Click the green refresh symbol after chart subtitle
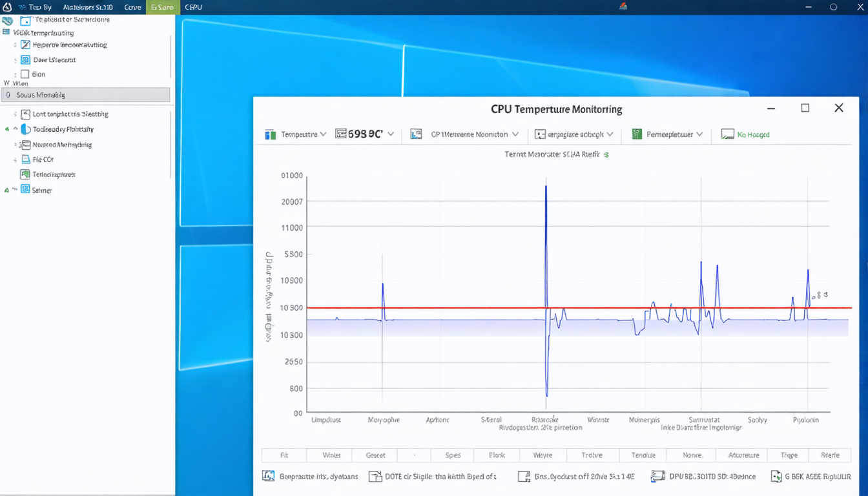 606,155
